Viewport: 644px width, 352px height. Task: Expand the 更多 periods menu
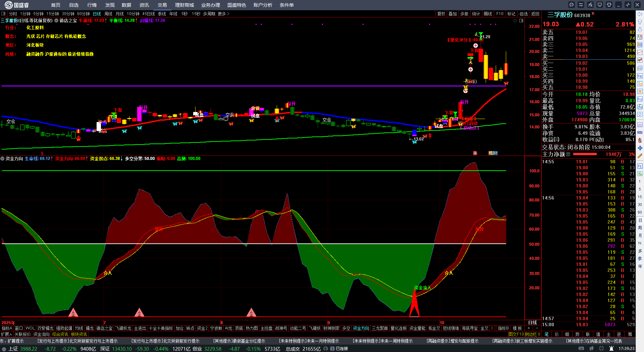[x=223, y=14]
